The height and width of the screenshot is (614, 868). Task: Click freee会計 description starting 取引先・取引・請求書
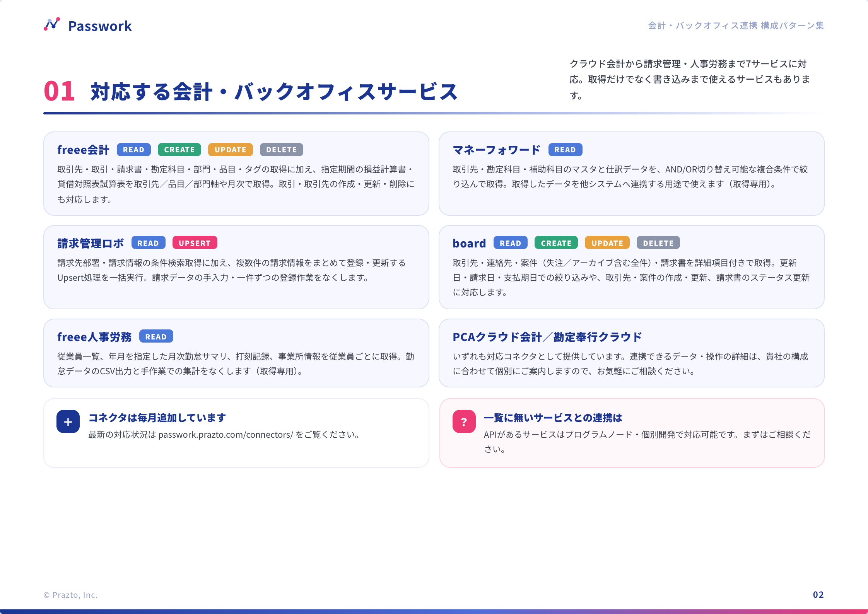[x=236, y=184]
